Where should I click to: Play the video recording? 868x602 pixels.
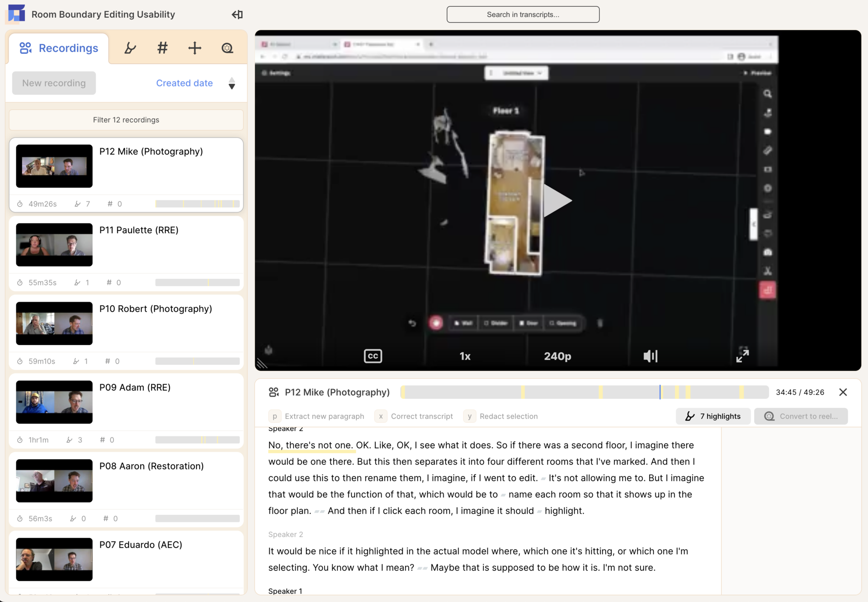[x=557, y=201]
